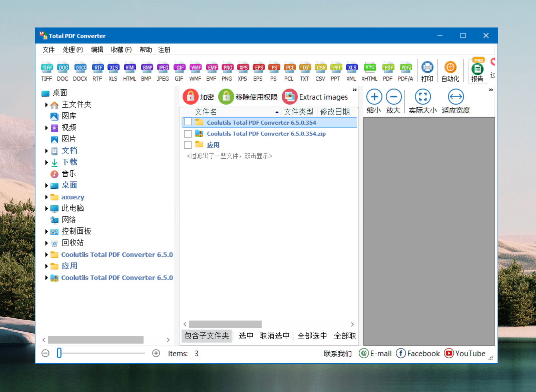Click the 缩小 plus-circle preview icon
Viewport: 536px width, 392px height.
374,101
